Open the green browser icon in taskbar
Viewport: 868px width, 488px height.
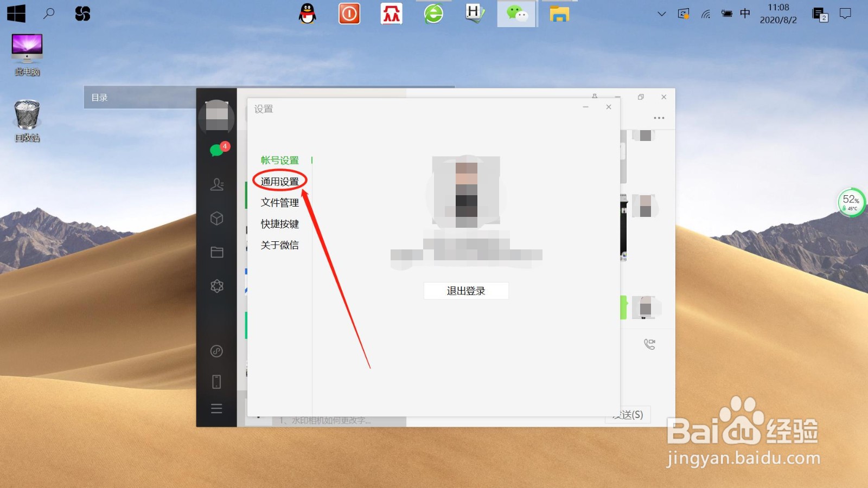tap(433, 14)
